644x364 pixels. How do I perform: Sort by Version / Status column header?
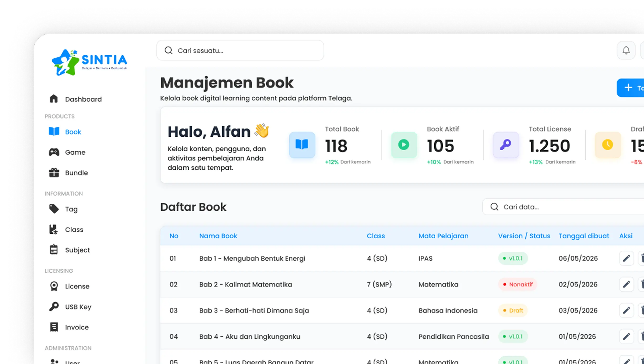point(524,236)
